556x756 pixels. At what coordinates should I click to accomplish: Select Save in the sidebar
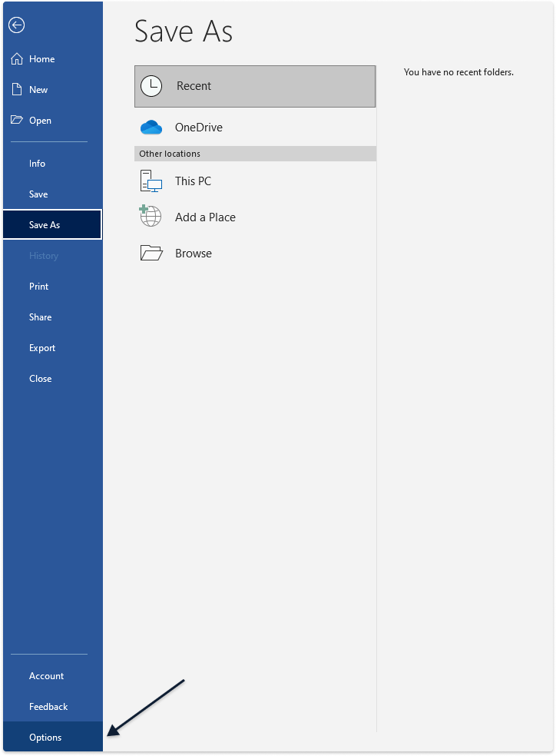pyautogui.click(x=38, y=194)
